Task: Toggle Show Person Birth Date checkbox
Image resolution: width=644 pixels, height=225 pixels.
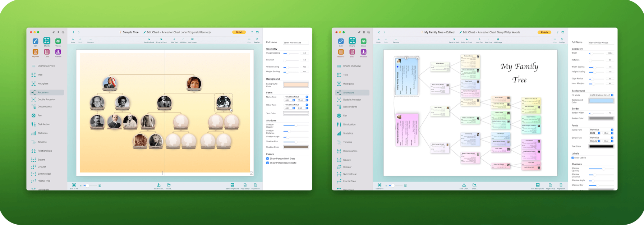Action: (x=267, y=159)
